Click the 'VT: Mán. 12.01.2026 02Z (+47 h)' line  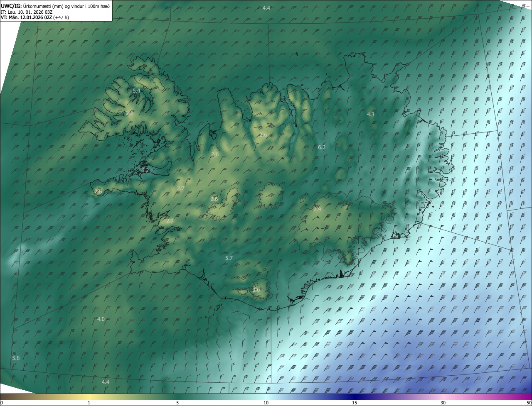35,17
